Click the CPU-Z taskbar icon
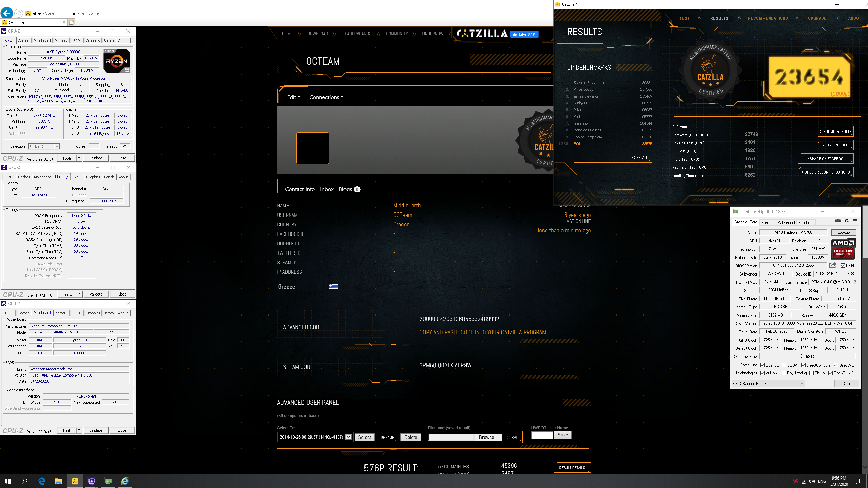This screenshot has width=868, height=488. click(x=92, y=481)
